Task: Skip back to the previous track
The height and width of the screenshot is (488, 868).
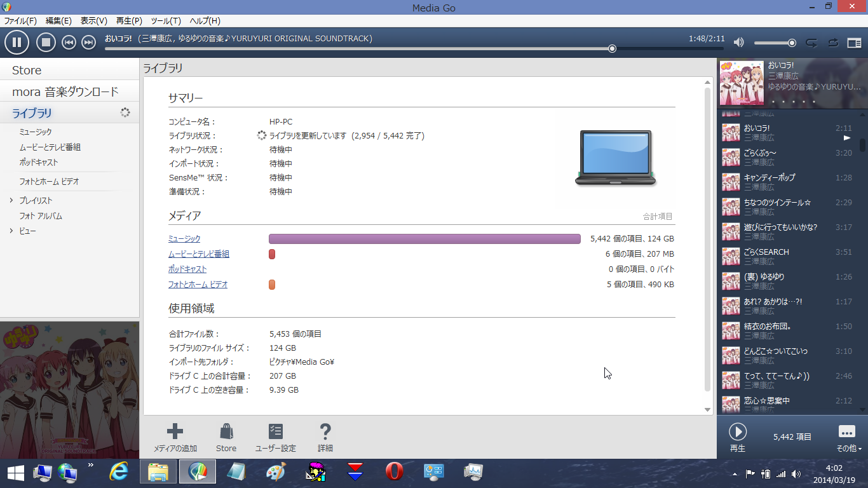Action: [69, 43]
